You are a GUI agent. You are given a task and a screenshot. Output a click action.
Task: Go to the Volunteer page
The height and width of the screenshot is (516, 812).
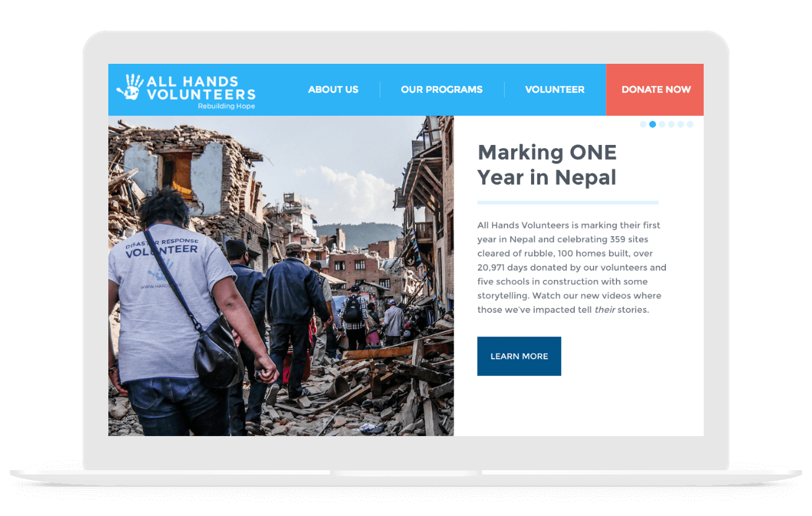tap(555, 90)
